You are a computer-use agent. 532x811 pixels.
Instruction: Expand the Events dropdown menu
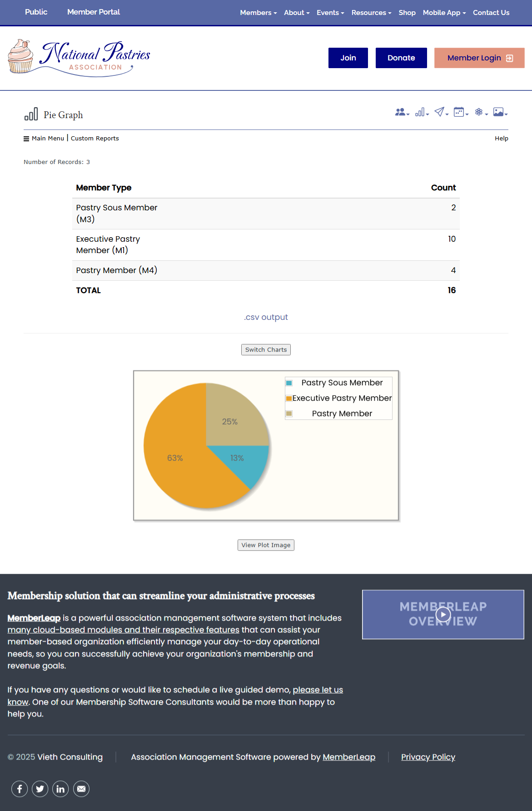(x=330, y=13)
